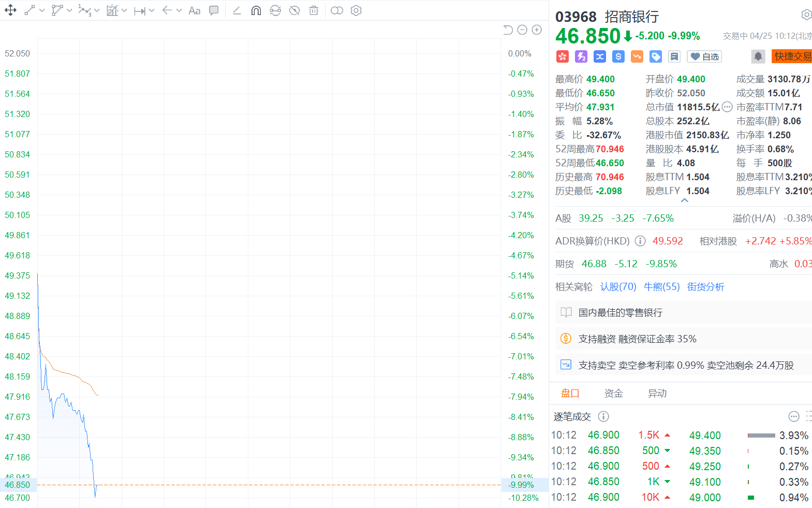812x508 pixels.
Task: Switch to the 异动 tab
Action: [657, 394]
